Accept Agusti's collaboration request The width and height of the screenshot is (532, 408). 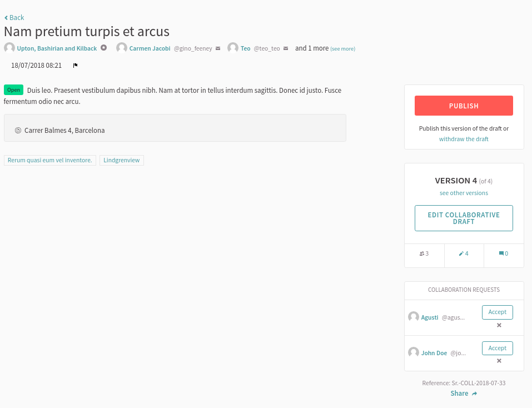coord(497,312)
